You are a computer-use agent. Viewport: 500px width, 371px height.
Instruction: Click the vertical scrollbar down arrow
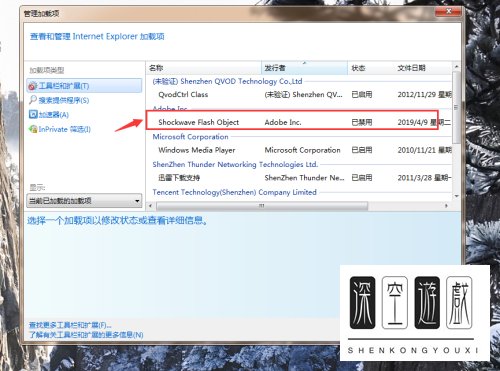pyautogui.click(x=456, y=196)
